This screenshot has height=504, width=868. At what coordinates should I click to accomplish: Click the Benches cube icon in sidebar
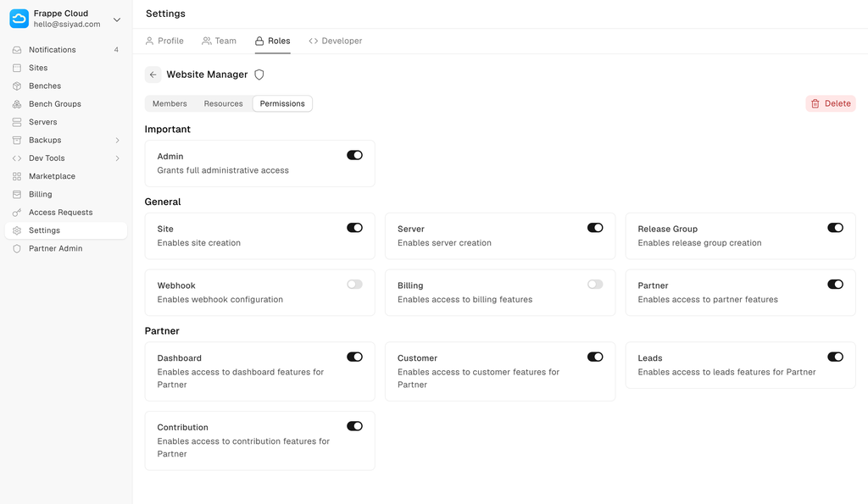point(17,86)
